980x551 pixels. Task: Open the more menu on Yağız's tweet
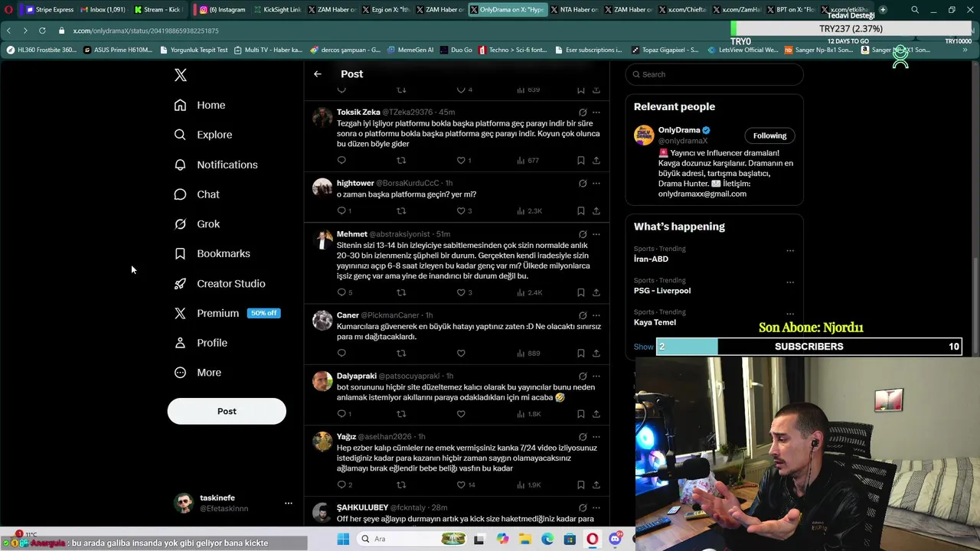point(596,437)
